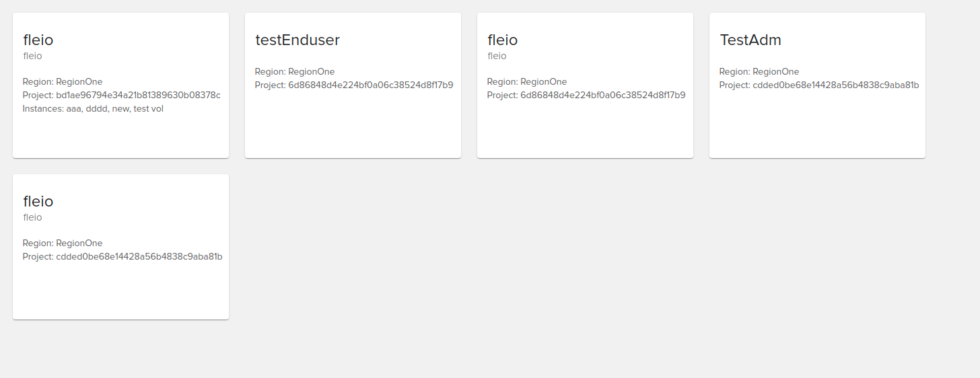Click the fleio title above the Instances line
The image size is (980, 378).
click(38, 40)
